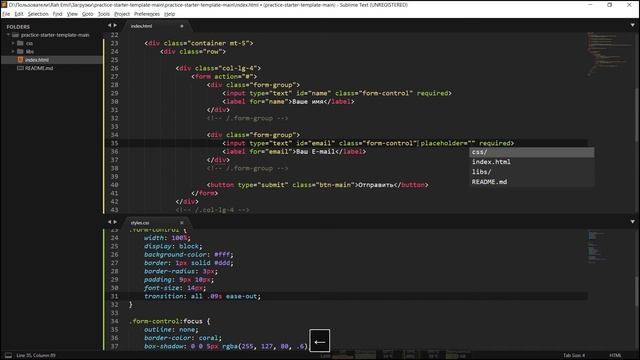This screenshot has height=360, width=640.
Task: Click the libs folder icon in the sidebar
Action: [20, 51]
